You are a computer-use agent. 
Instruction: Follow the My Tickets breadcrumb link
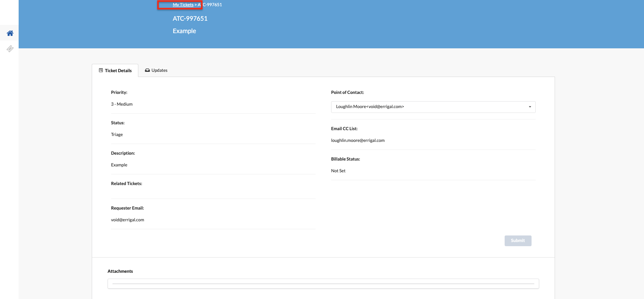(183, 5)
